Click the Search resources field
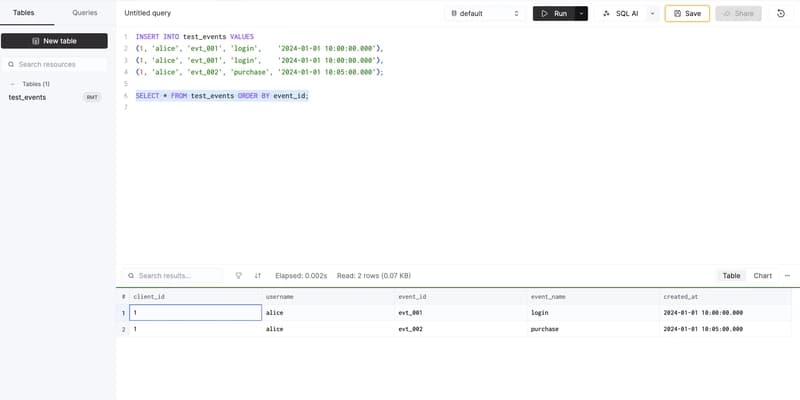This screenshot has height=400, width=800. (54, 64)
